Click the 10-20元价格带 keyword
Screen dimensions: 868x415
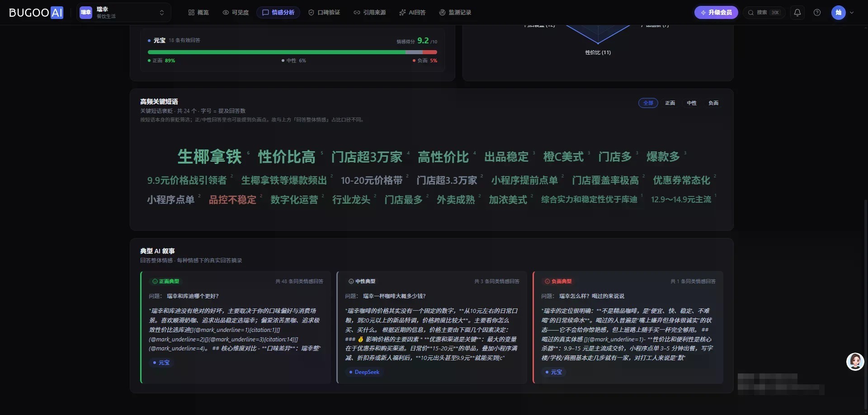pos(372,180)
